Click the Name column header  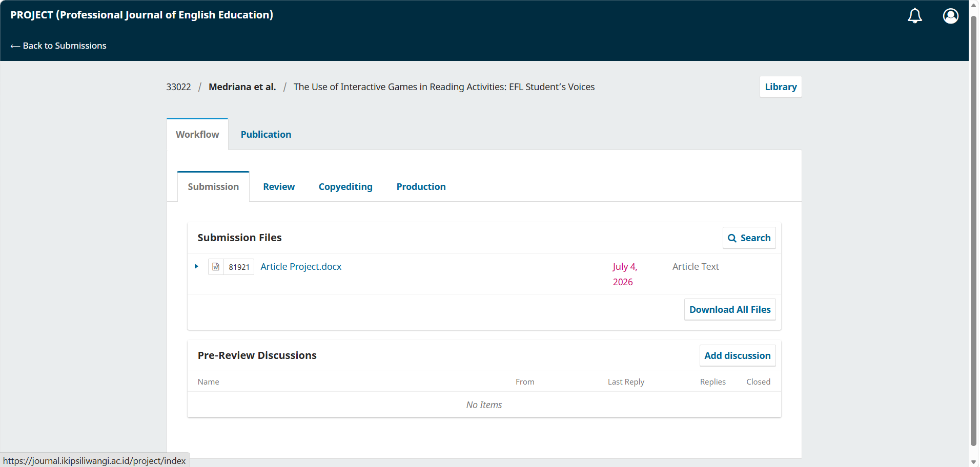pyautogui.click(x=208, y=381)
